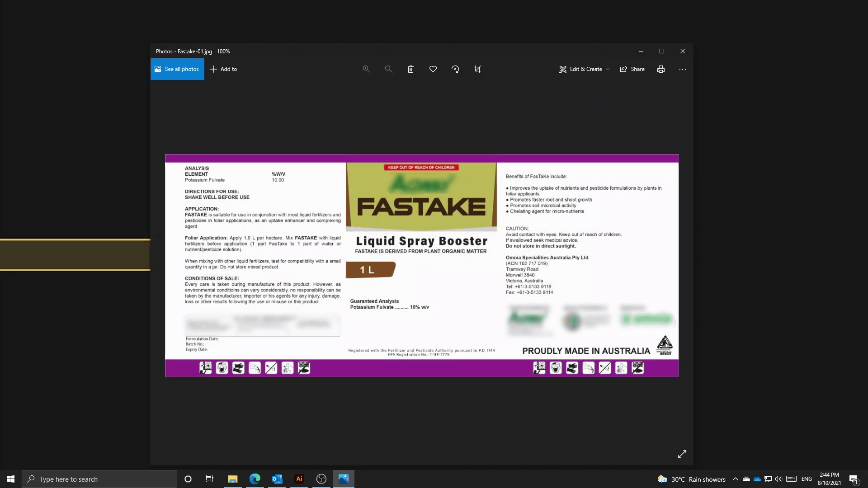Open File Explorer from the taskbar
Screen dimensions: 868x488
tap(233, 479)
